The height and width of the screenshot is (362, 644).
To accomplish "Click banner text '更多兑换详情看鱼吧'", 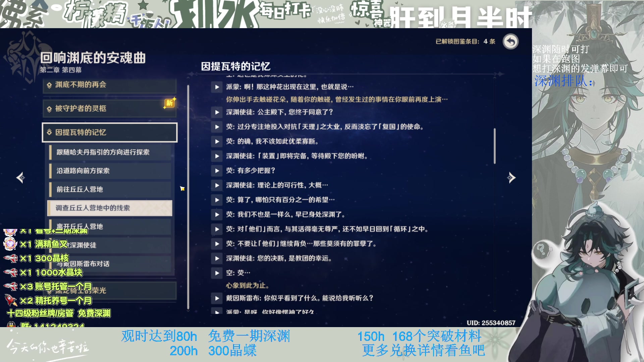I will (423, 351).
